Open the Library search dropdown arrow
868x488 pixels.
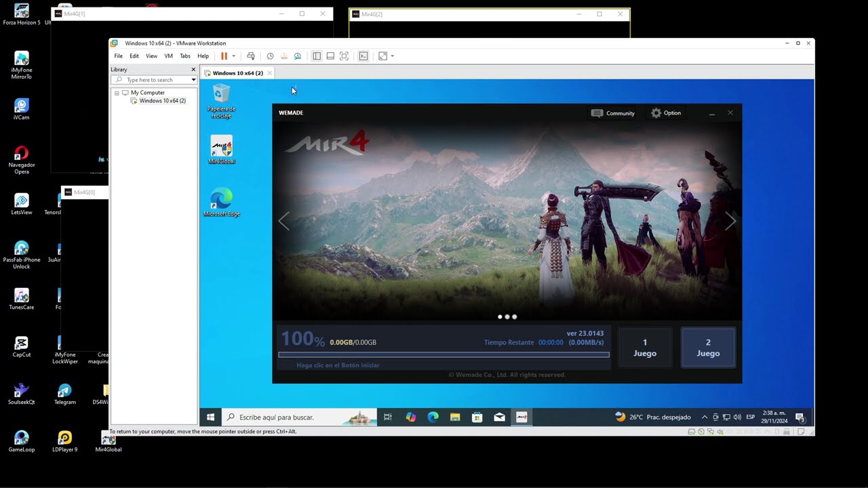[193, 80]
